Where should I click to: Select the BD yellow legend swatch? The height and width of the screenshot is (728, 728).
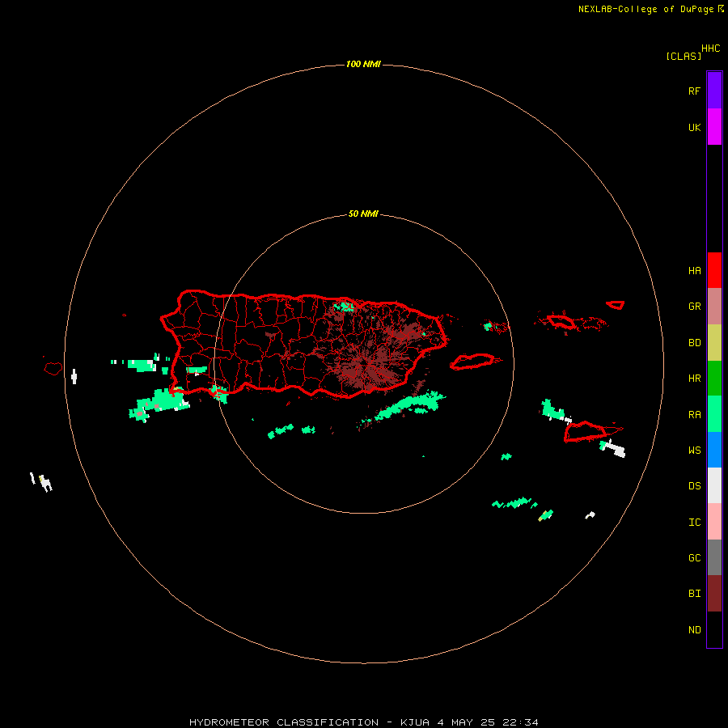coord(714,343)
